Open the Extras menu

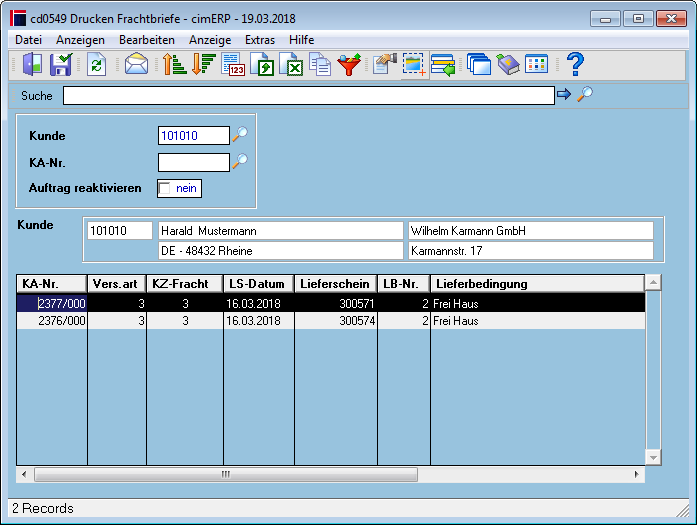point(260,40)
